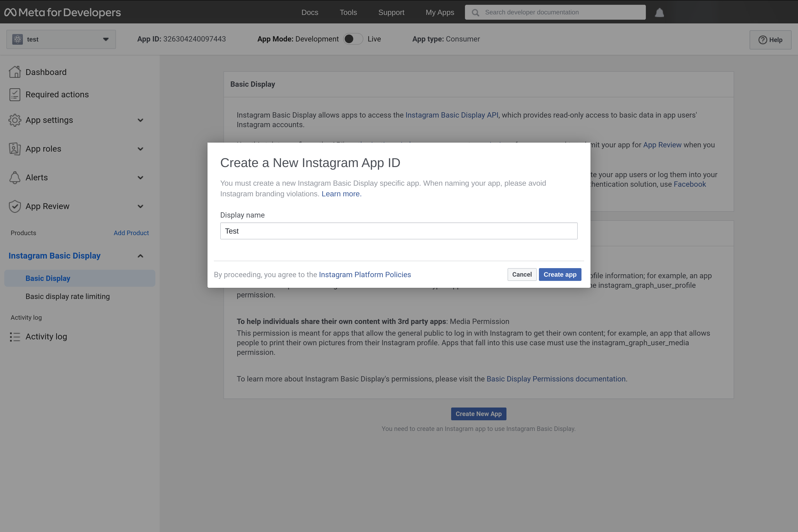
Task: Select the Dashboard sidebar icon
Action: click(x=15, y=72)
